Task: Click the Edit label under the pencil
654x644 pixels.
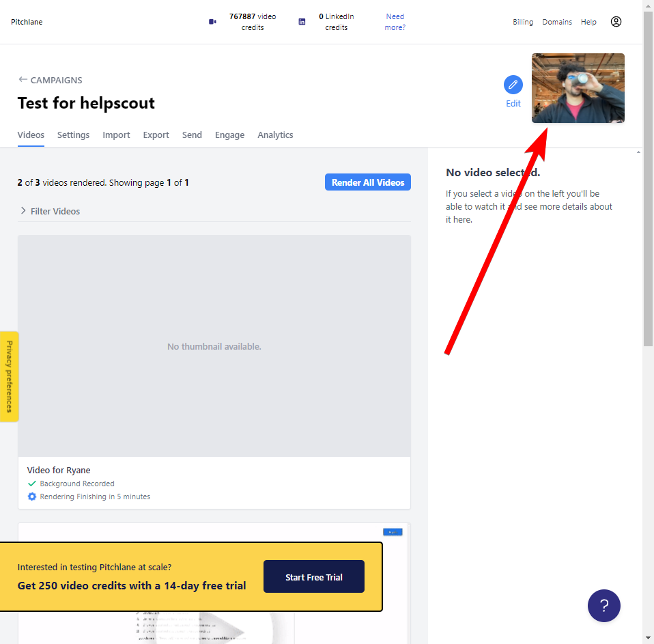Action: [513, 104]
